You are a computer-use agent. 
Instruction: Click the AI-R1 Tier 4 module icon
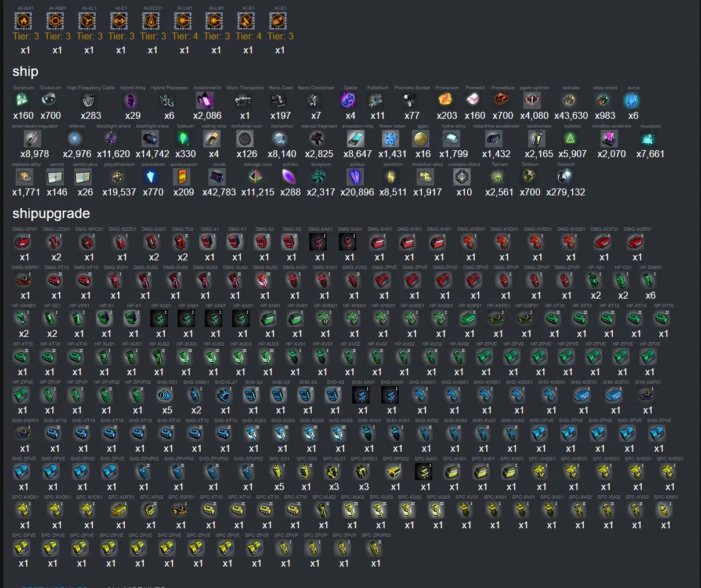pyautogui.click(x=246, y=21)
